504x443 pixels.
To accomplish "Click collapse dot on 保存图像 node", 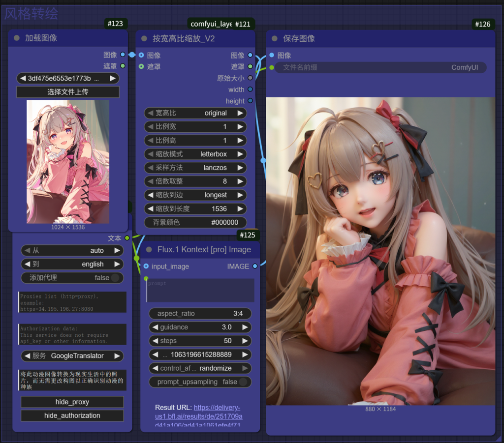I will pos(275,38).
